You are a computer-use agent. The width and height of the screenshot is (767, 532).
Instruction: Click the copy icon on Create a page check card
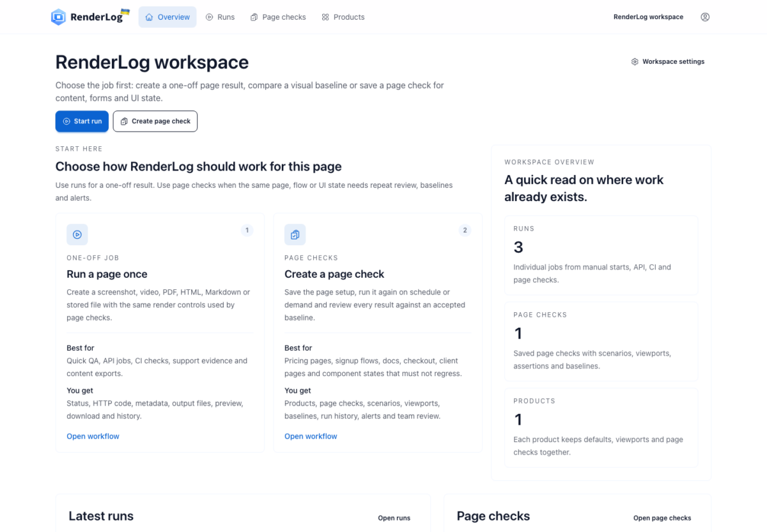[295, 234]
